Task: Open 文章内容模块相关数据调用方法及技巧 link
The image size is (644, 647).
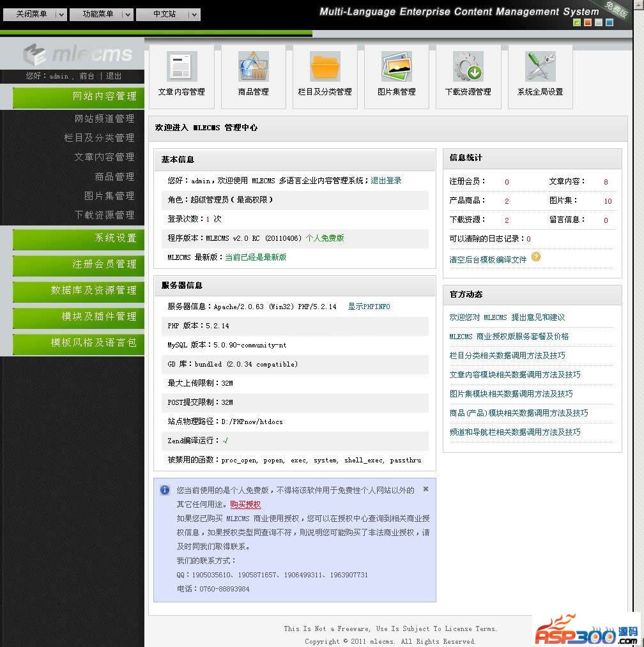Action: 515,375
